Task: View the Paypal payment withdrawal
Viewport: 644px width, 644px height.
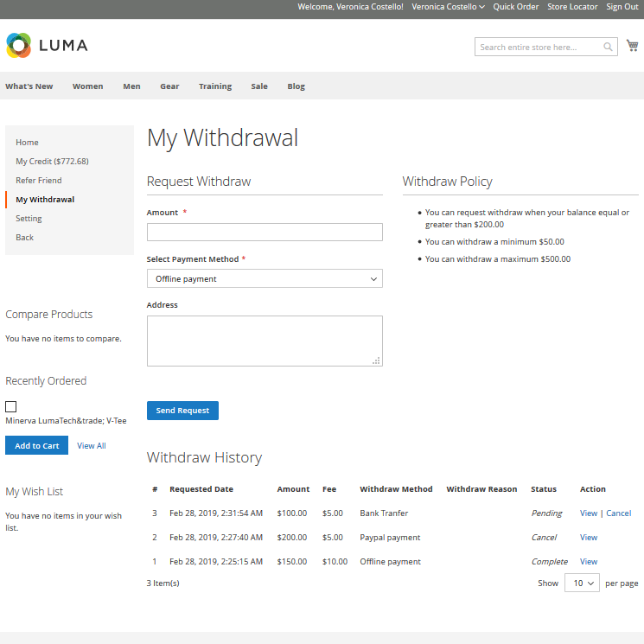Action: point(589,538)
